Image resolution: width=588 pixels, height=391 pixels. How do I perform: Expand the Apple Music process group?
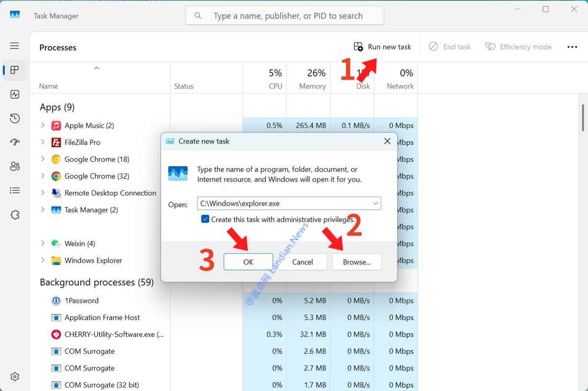(x=43, y=125)
